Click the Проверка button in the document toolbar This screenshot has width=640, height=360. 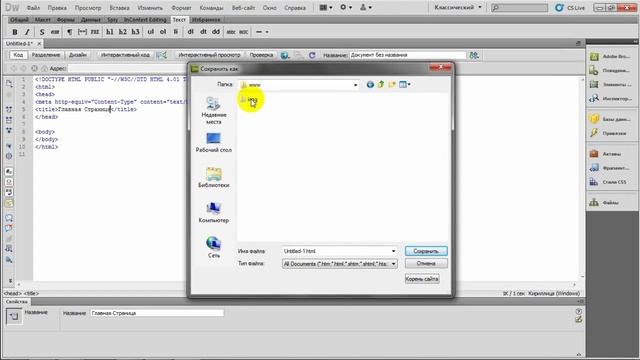click(x=261, y=55)
